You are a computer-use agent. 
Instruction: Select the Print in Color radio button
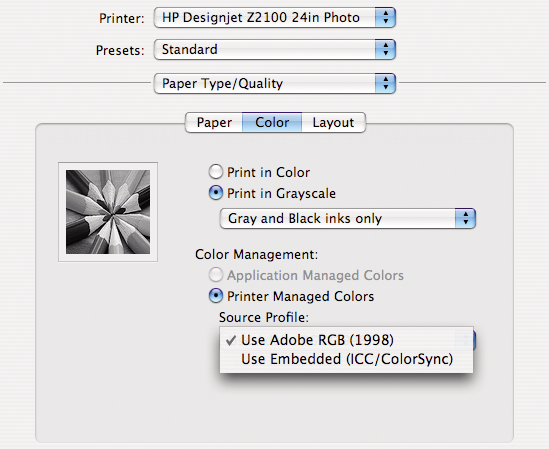point(216,172)
